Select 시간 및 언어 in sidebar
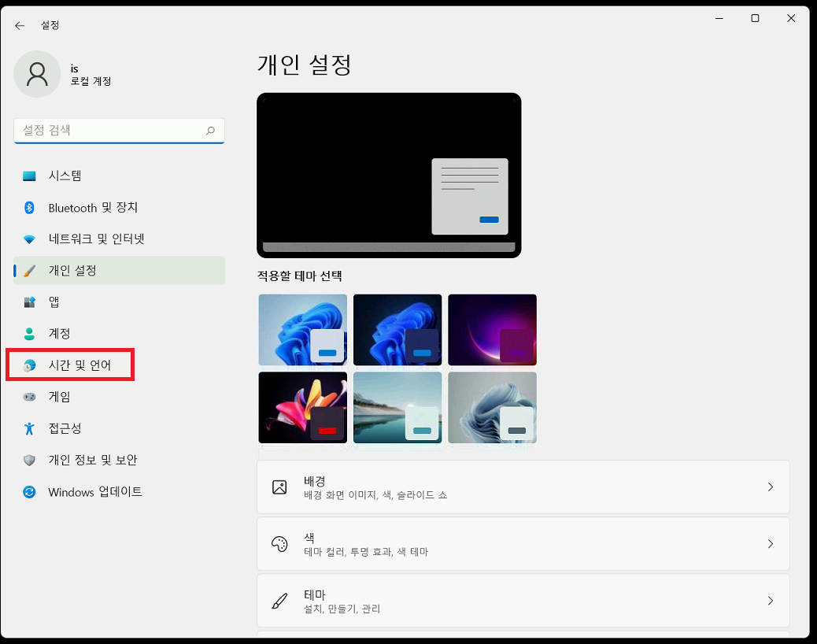 [x=120, y=365]
